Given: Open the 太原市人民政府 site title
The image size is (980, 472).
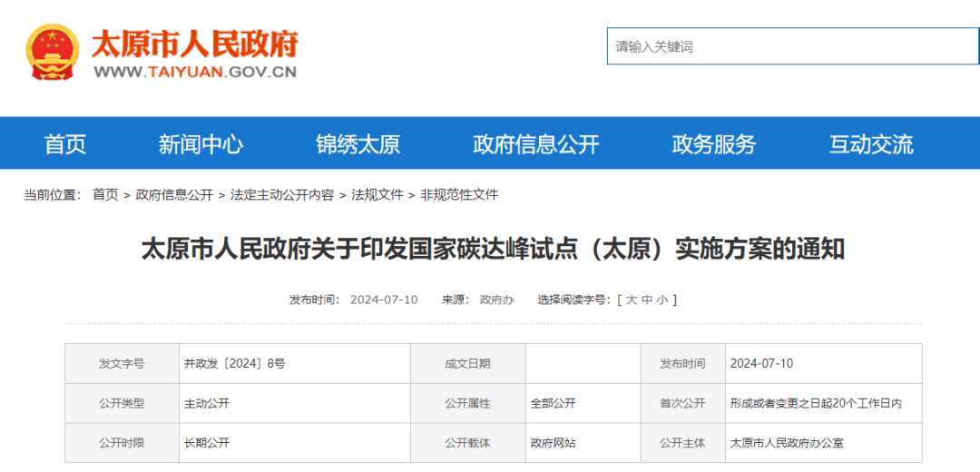Looking at the screenshot, I should click(195, 44).
